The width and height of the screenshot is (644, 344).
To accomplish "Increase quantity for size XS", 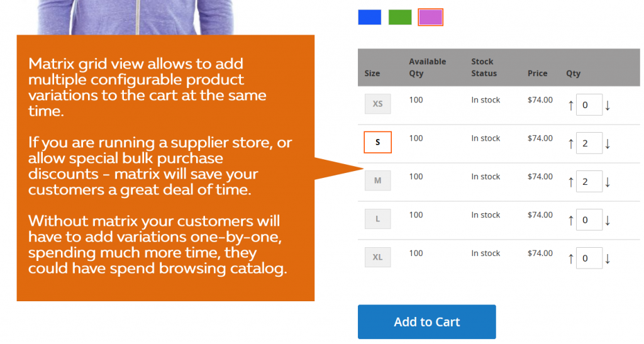I will (571, 106).
